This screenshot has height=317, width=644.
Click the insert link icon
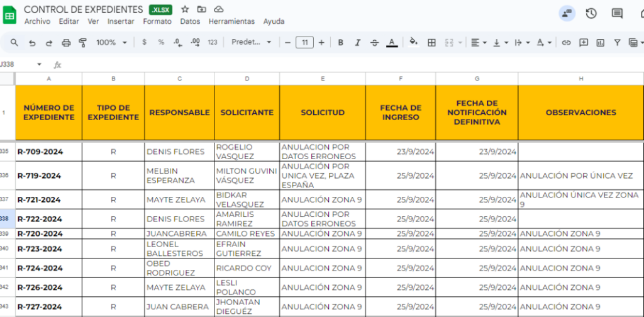[566, 43]
